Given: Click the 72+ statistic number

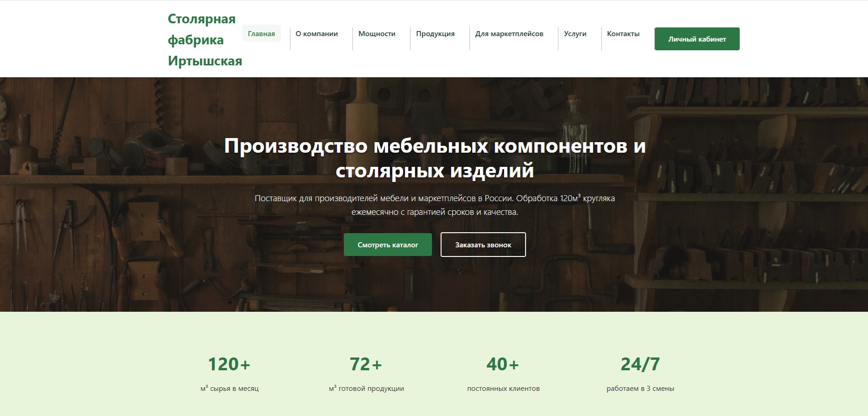Looking at the screenshot, I should tap(366, 364).
